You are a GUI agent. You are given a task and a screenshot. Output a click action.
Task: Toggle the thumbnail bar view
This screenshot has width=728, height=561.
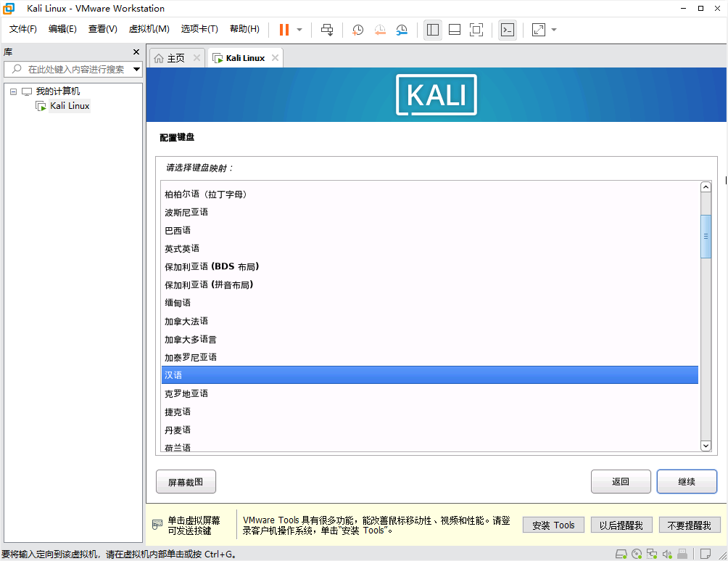pyautogui.click(x=455, y=30)
